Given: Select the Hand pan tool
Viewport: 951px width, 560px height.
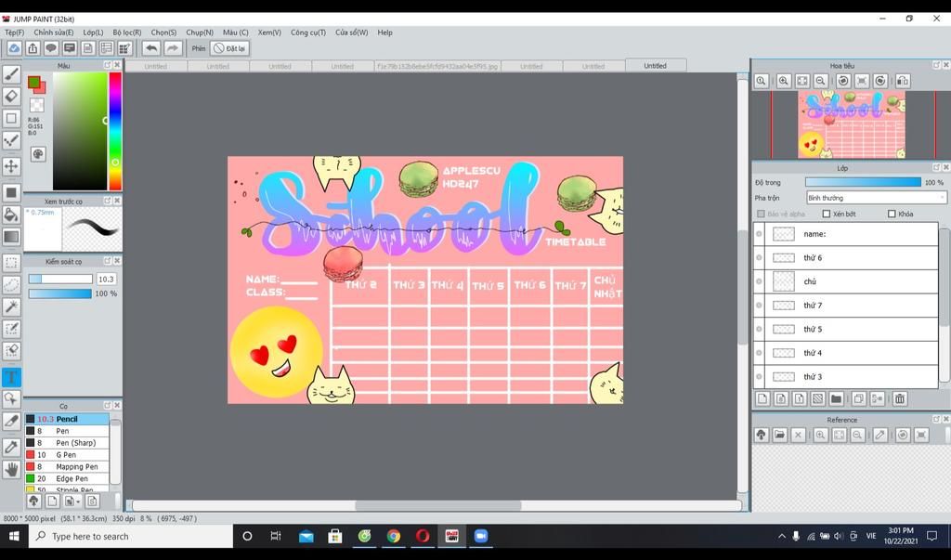Looking at the screenshot, I should tap(11, 469).
